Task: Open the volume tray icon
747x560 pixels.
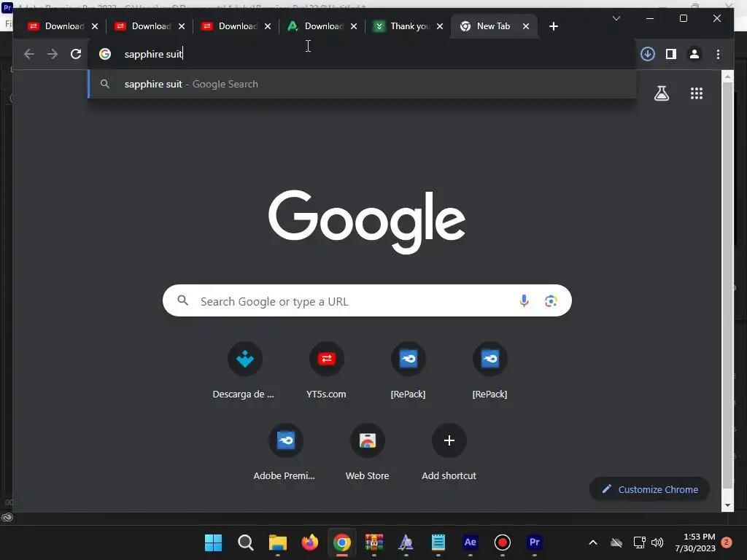Action: tap(657, 542)
